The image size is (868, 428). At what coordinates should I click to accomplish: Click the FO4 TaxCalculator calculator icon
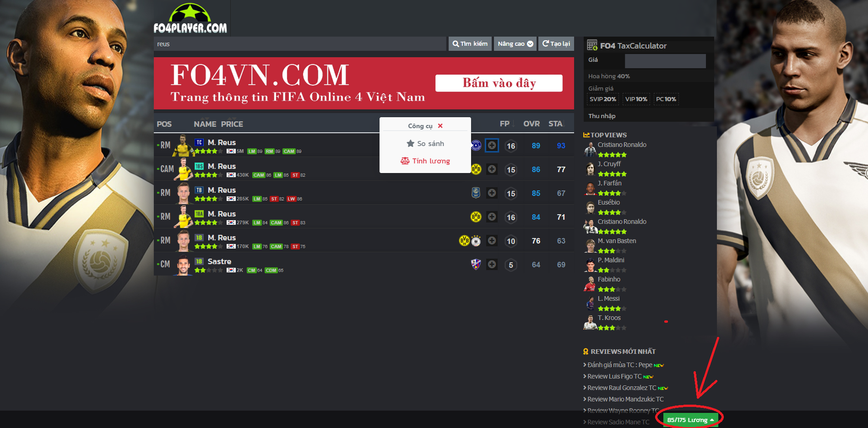pos(592,45)
